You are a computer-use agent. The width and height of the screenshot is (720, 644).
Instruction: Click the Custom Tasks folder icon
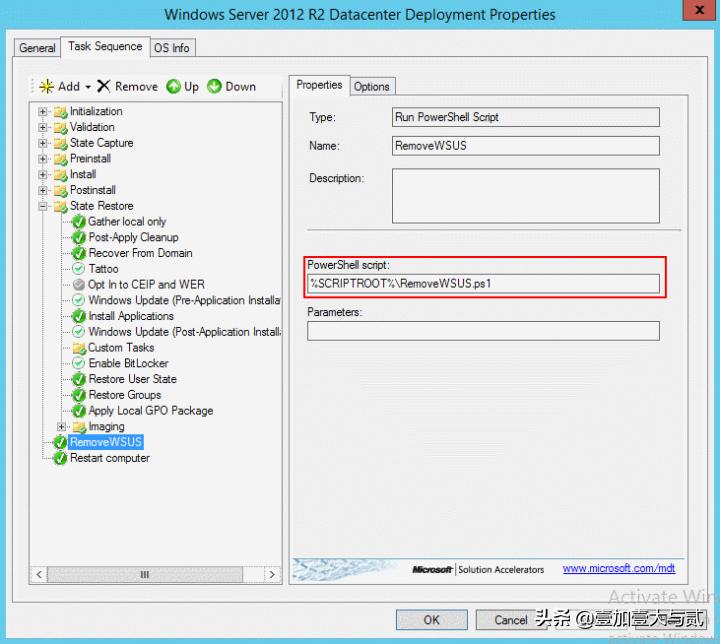click(x=79, y=348)
